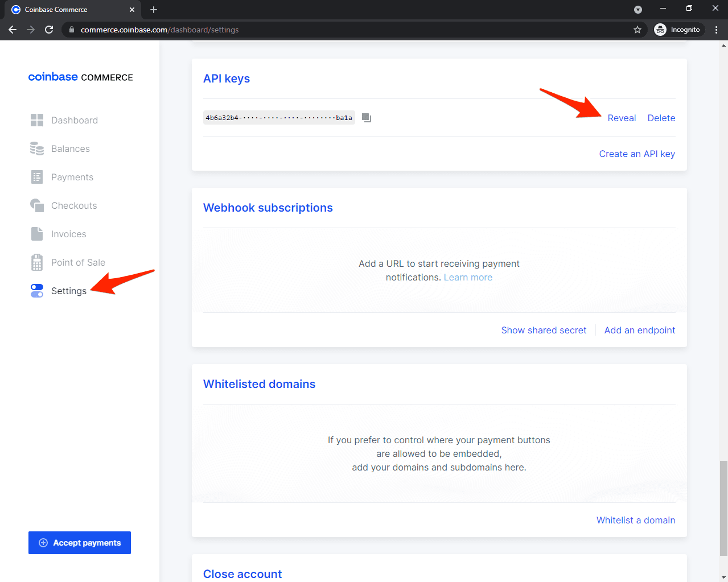
Task: Open Invoices menu item
Action: 69,234
